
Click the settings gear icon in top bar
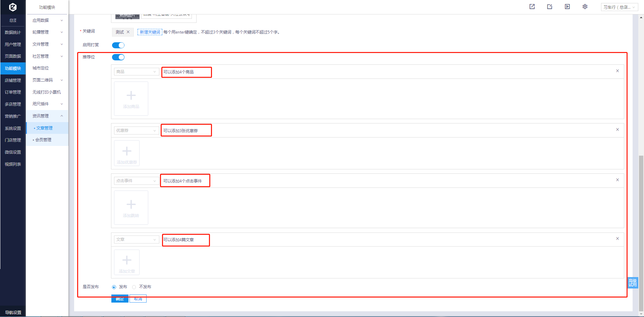[585, 7]
